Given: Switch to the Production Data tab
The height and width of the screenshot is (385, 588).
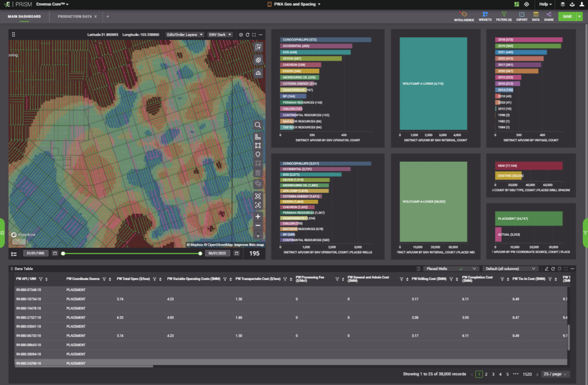Looking at the screenshot, I should pyautogui.click(x=74, y=17).
